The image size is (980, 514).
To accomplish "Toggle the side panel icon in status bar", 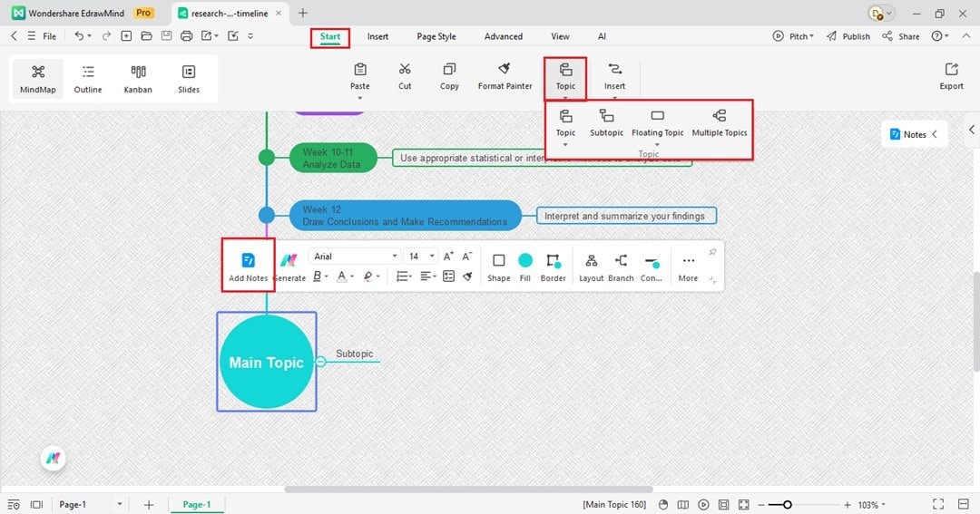I will [963, 504].
